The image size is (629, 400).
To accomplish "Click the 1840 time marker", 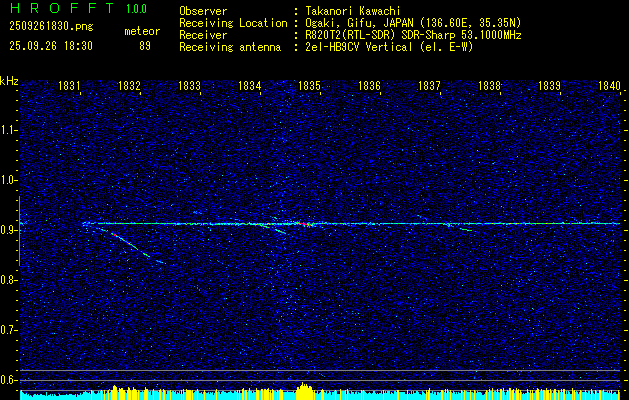I will (x=609, y=85).
